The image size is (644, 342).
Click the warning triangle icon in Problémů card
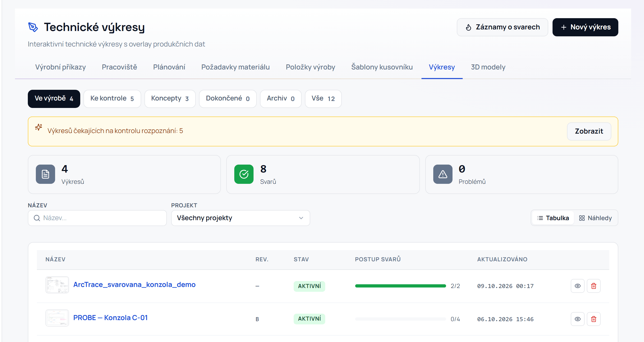pos(443,174)
